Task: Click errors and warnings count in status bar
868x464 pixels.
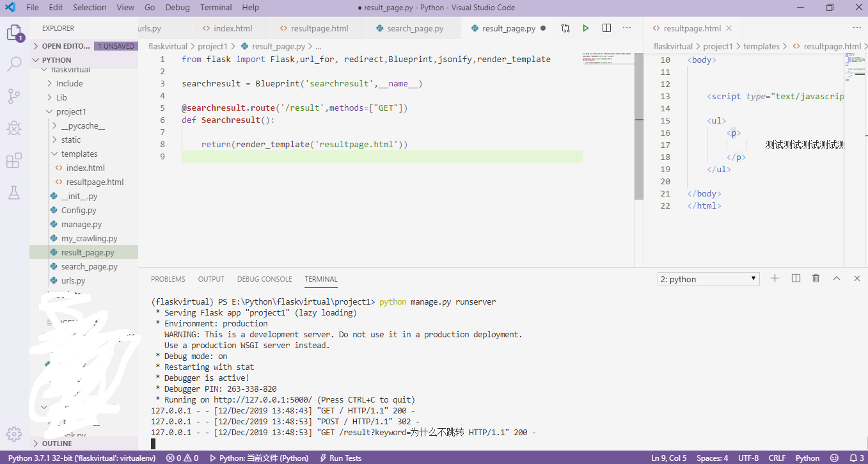Action: tap(182, 458)
